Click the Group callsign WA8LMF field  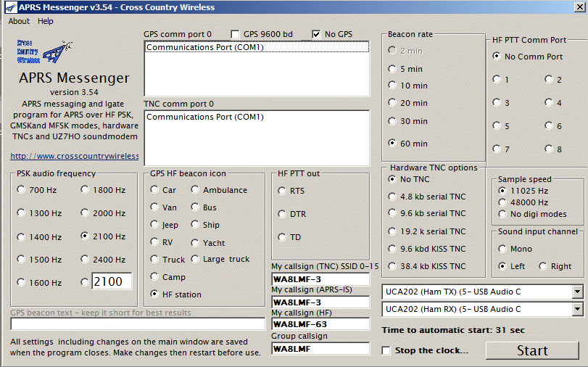(320, 349)
